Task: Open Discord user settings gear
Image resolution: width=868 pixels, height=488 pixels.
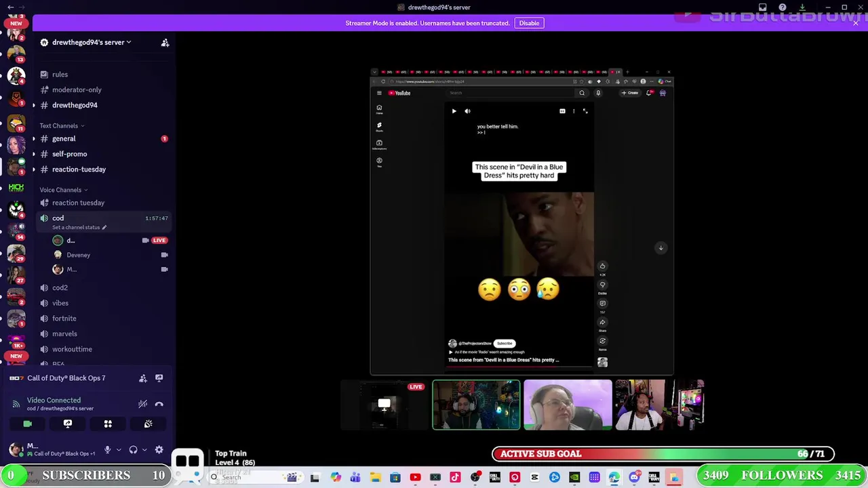Action: coord(159,449)
